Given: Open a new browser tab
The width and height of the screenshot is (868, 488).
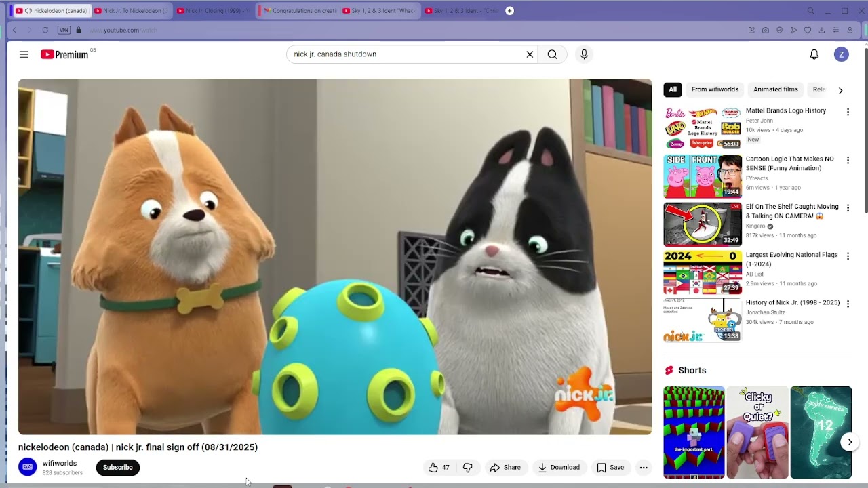Looking at the screenshot, I should coord(510,11).
